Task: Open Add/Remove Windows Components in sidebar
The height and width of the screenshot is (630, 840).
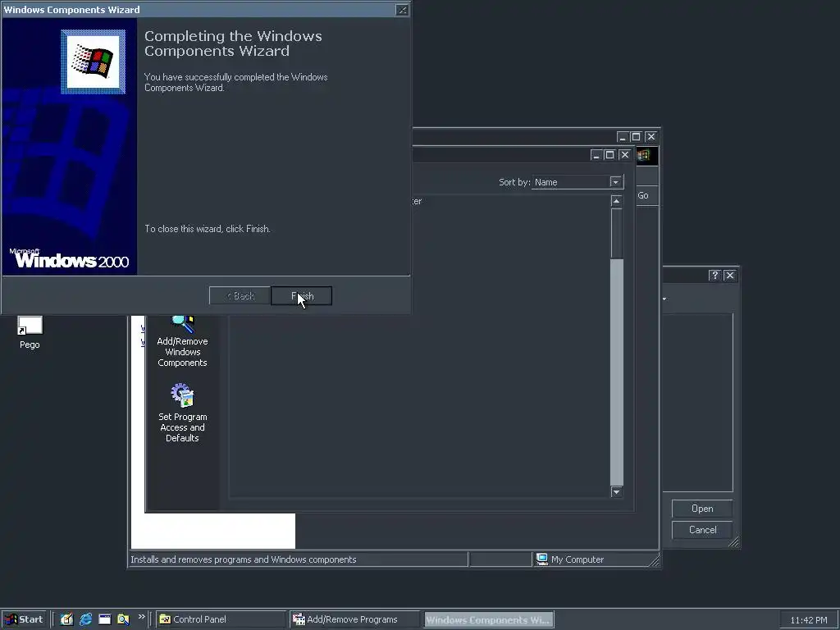Action: pos(182,342)
